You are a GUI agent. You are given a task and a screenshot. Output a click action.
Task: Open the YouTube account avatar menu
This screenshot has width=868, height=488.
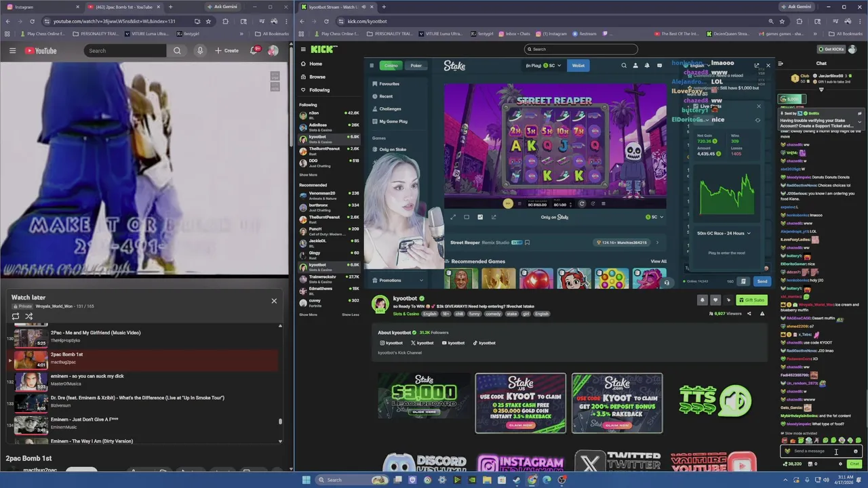click(x=273, y=51)
